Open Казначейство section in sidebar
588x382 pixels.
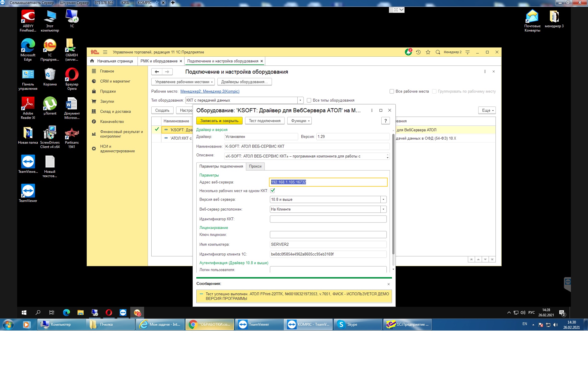(112, 122)
